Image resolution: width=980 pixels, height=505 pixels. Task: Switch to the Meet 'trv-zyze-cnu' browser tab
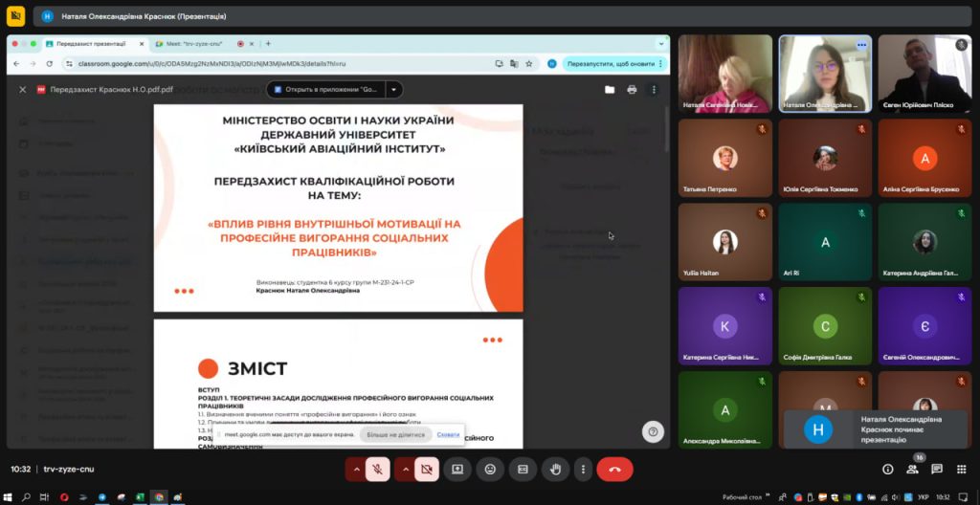click(x=191, y=44)
